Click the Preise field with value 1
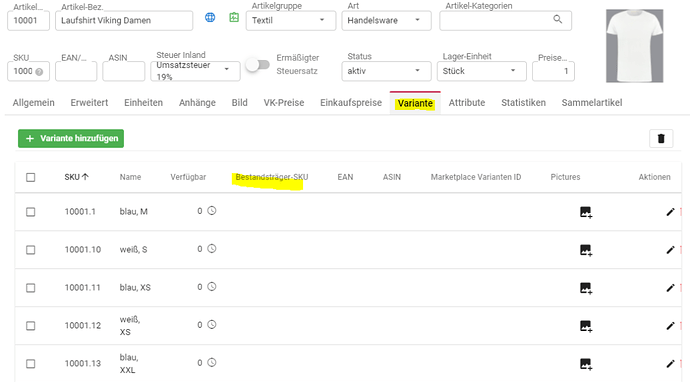690x382 pixels. (x=553, y=71)
